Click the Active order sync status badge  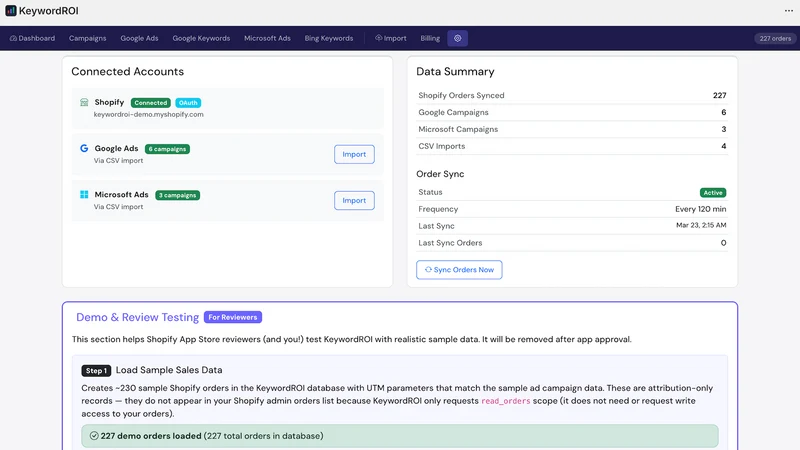(x=713, y=193)
